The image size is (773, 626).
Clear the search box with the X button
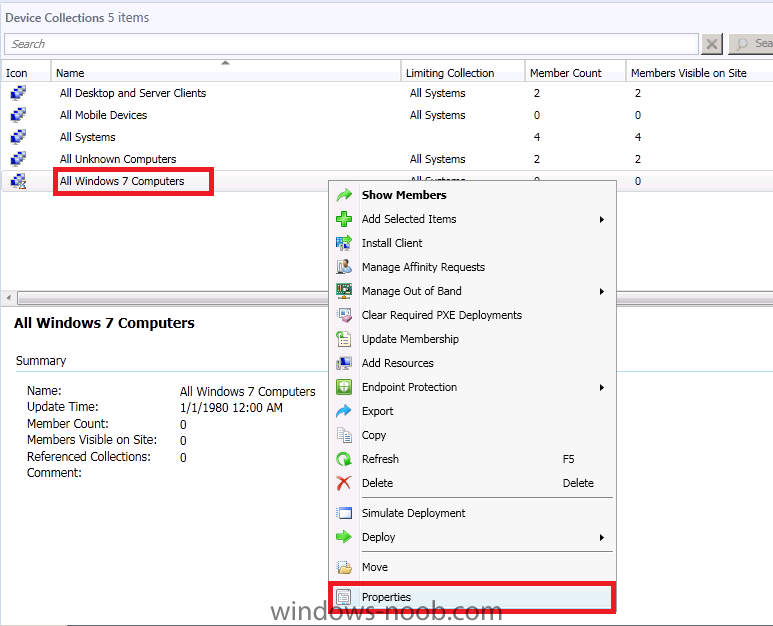click(711, 44)
